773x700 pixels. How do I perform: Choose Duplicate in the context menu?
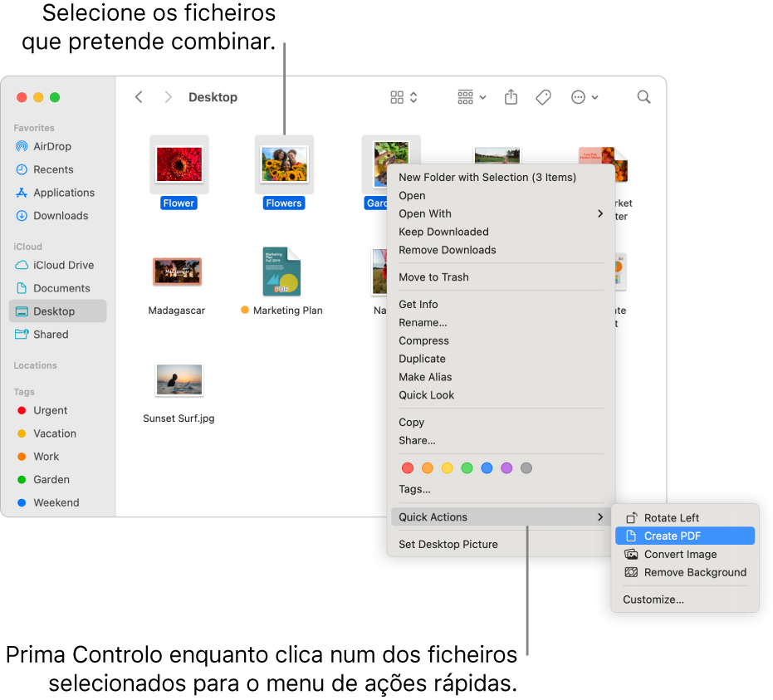(x=501, y=359)
